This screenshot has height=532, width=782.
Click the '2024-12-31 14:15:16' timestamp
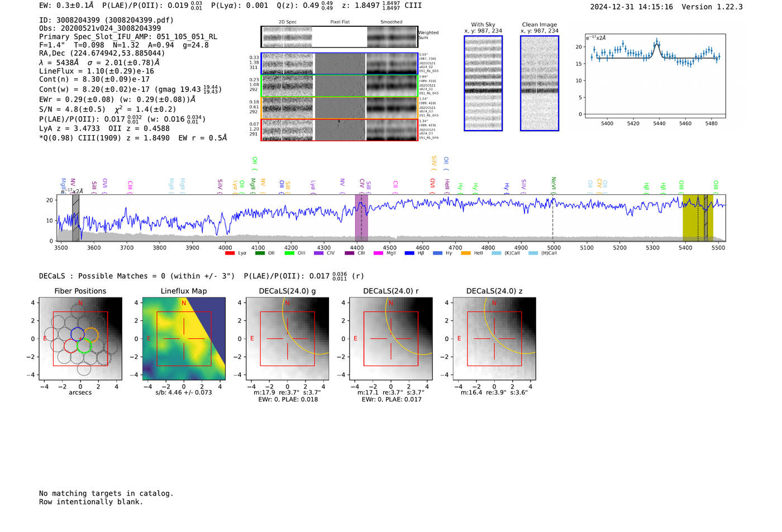click(632, 7)
